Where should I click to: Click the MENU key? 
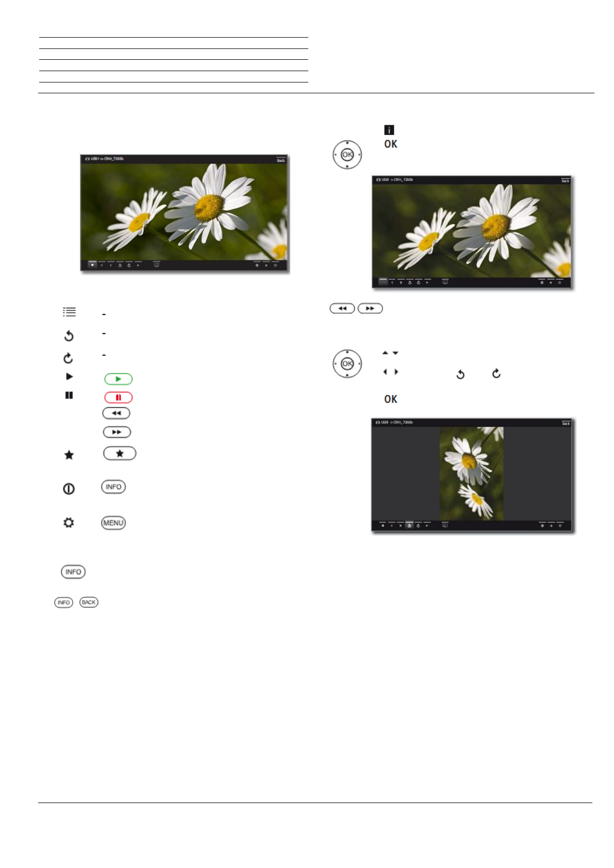click(x=113, y=523)
